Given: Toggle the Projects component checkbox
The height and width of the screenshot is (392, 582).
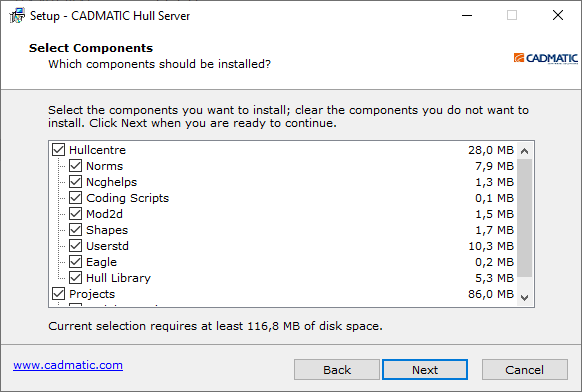Looking at the screenshot, I should [58, 294].
